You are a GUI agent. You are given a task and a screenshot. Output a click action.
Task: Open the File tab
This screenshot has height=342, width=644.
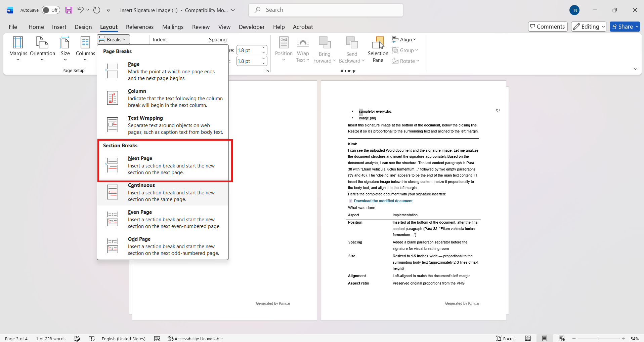pyautogui.click(x=13, y=27)
